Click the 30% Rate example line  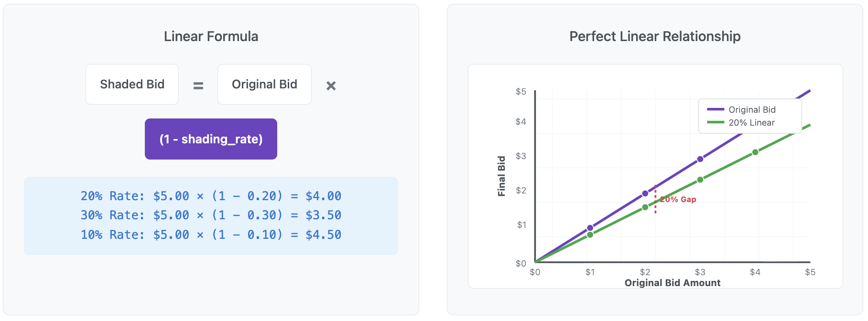click(211, 215)
